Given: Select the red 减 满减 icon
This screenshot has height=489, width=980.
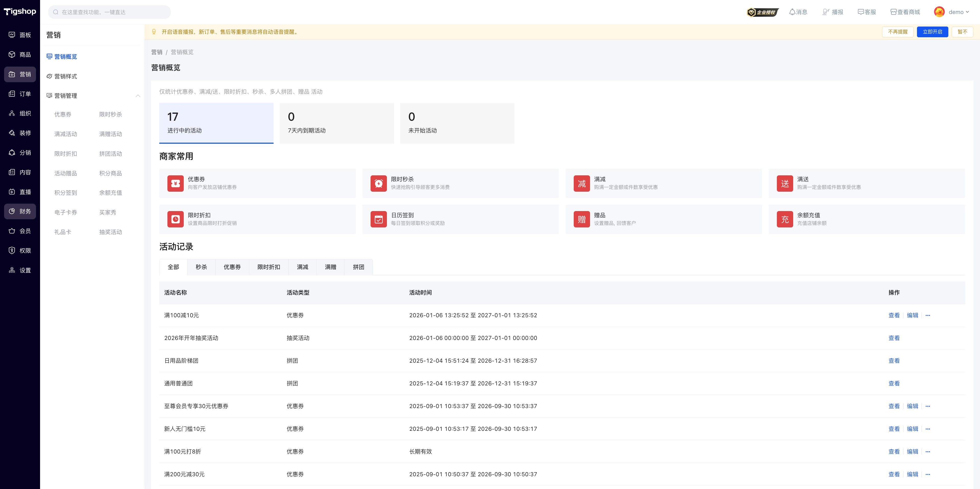Looking at the screenshot, I should 582,184.
